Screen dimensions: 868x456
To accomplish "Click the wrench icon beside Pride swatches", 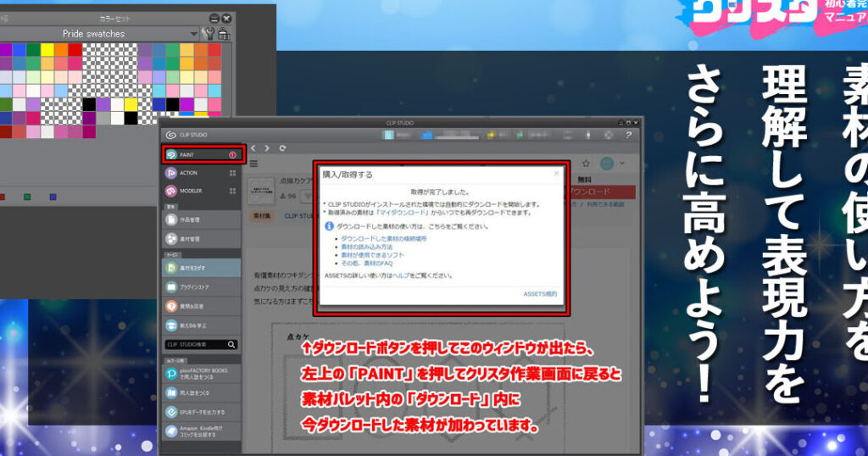I will [x=209, y=34].
